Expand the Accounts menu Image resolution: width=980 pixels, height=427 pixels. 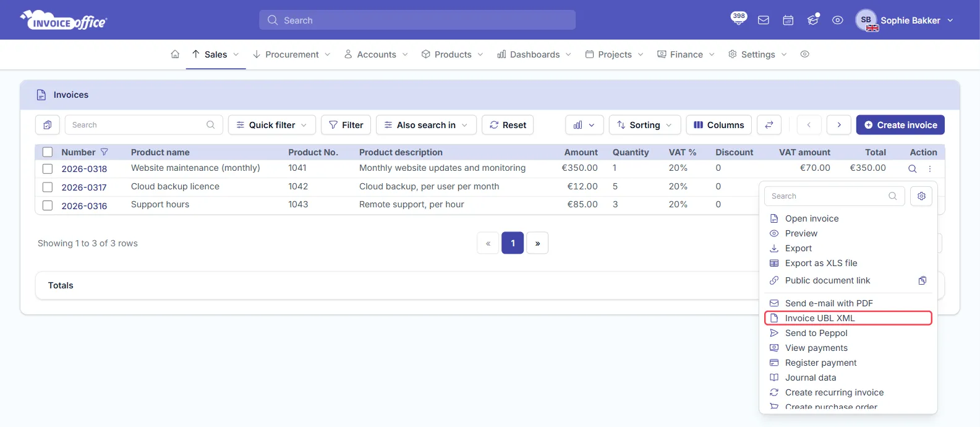pyautogui.click(x=377, y=54)
